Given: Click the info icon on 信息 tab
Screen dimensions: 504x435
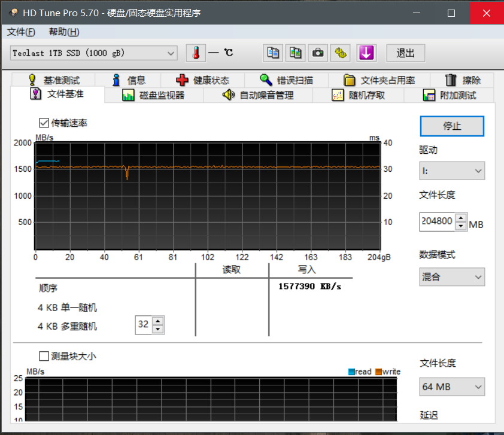Looking at the screenshot, I should (x=116, y=80).
